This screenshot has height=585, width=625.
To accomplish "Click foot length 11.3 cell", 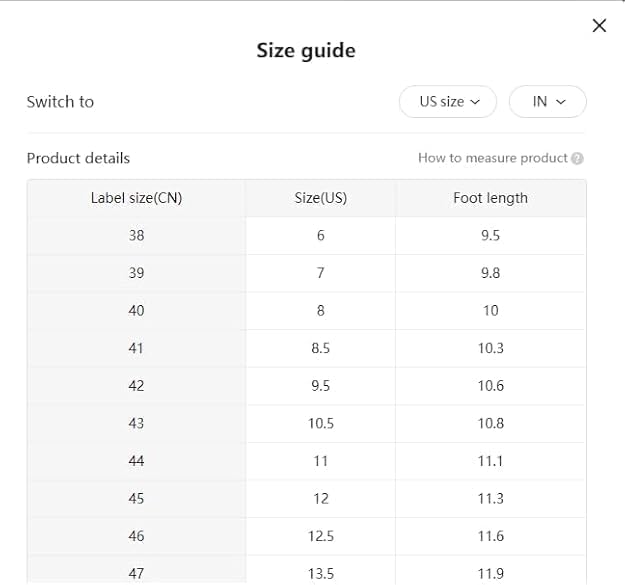I will click(x=490, y=499).
